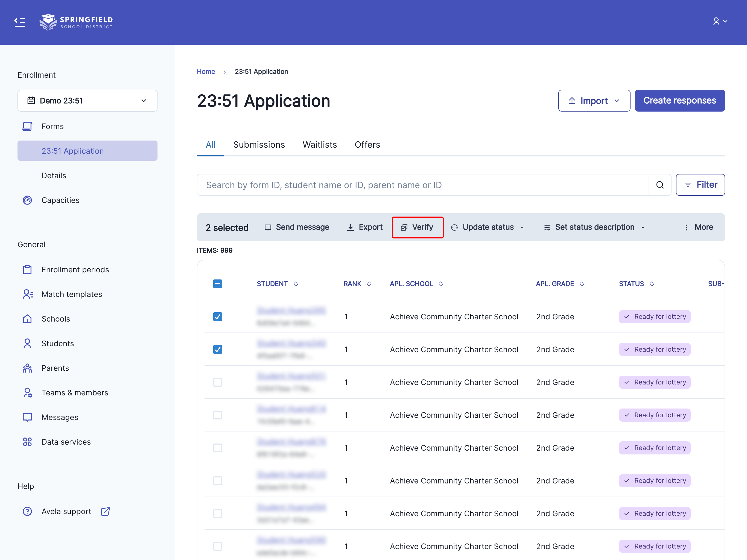Focus the form ID search field
747x560 pixels.
[x=422, y=185]
